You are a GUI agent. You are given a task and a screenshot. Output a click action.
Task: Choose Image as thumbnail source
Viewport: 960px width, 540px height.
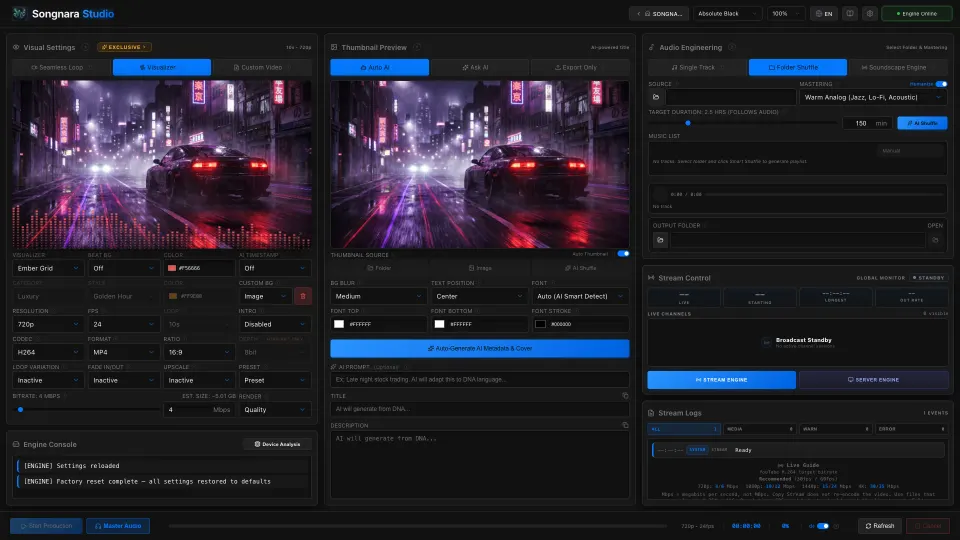coord(480,268)
